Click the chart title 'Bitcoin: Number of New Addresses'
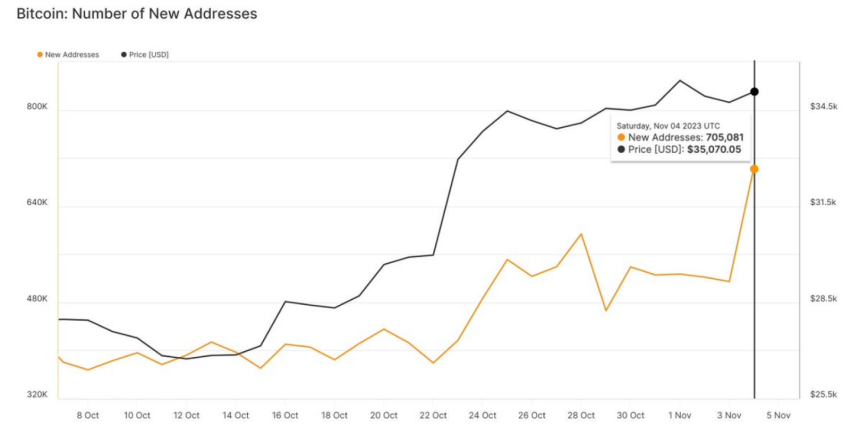 (x=137, y=14)
